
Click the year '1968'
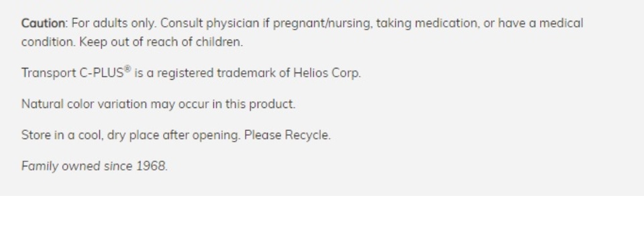tap(152, 166)
